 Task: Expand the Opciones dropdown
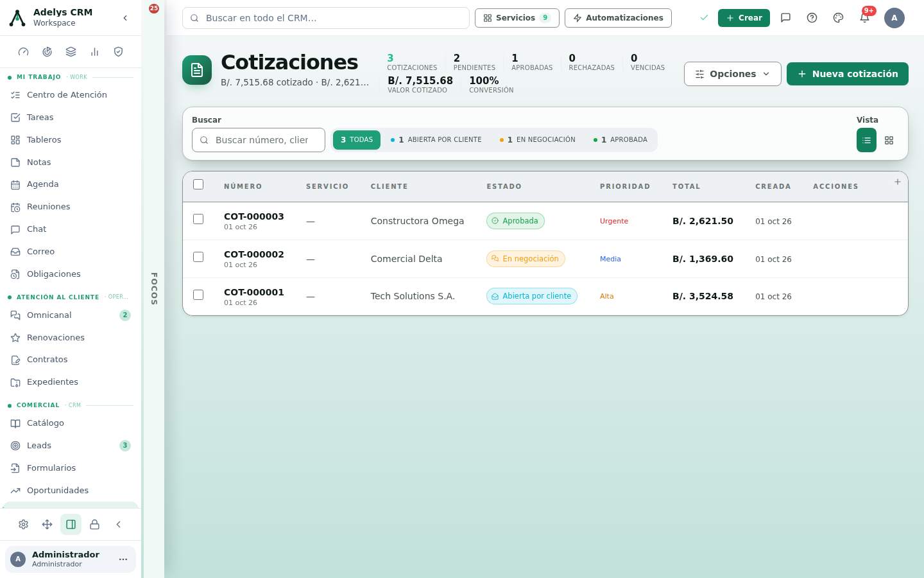(x=733, y=74)
